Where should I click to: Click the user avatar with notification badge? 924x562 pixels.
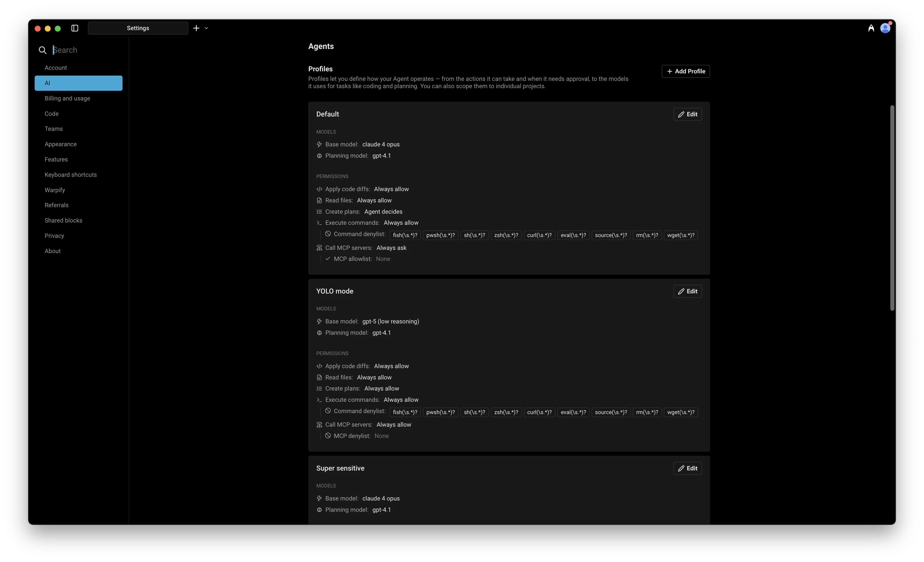[x=885, y=28]
